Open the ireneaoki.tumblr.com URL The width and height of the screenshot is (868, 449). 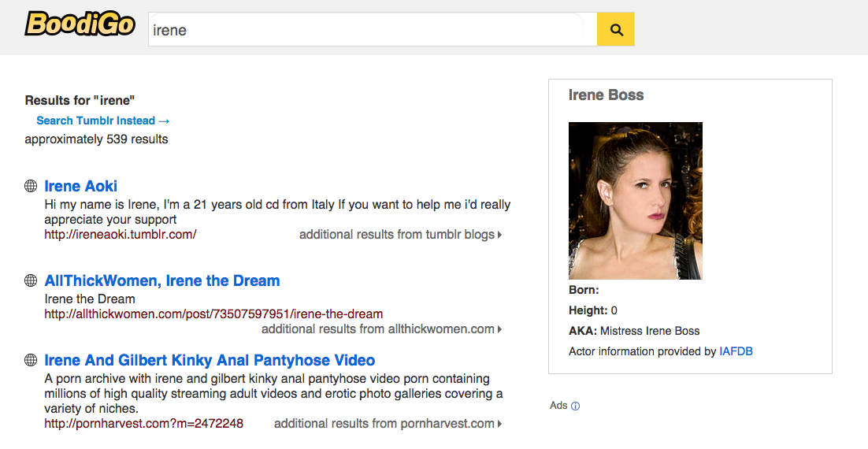pyautogui.click(x=121, y=234)
